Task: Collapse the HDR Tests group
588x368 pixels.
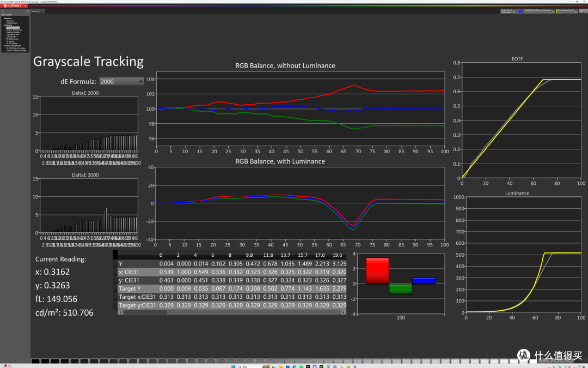Action: (3, 25)
